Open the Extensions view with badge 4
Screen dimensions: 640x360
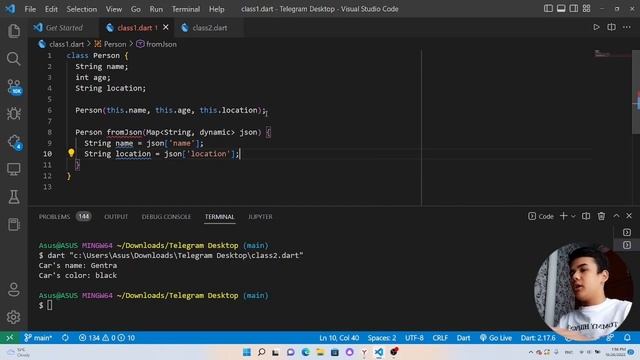point(14,142)
